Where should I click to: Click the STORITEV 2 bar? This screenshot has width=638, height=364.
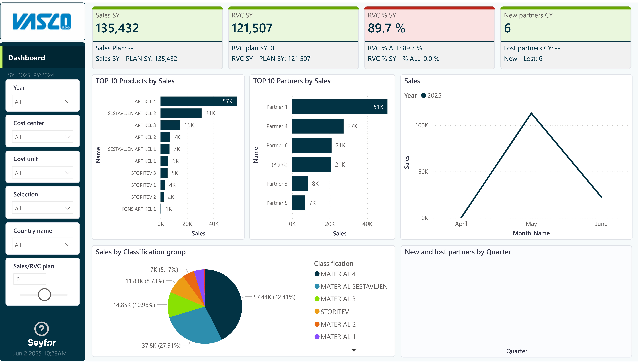click(162, 197)
